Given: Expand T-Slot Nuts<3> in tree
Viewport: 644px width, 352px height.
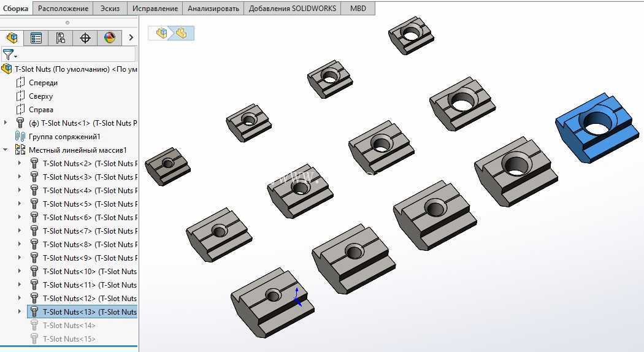Looking at the screenshot, I should 19,177.
